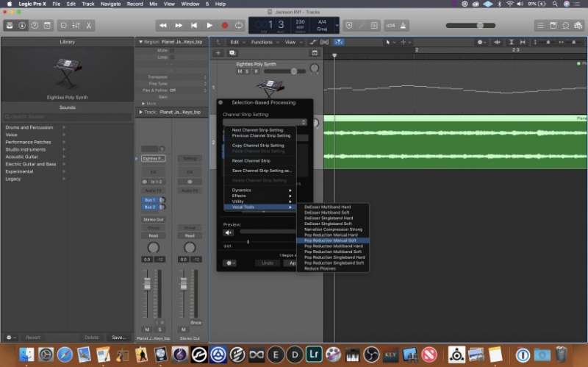Image resolution: width=588 pixels, height=367 pixels.
Task: Open the Dynamics submenu
Action: [x=260, y=190]
